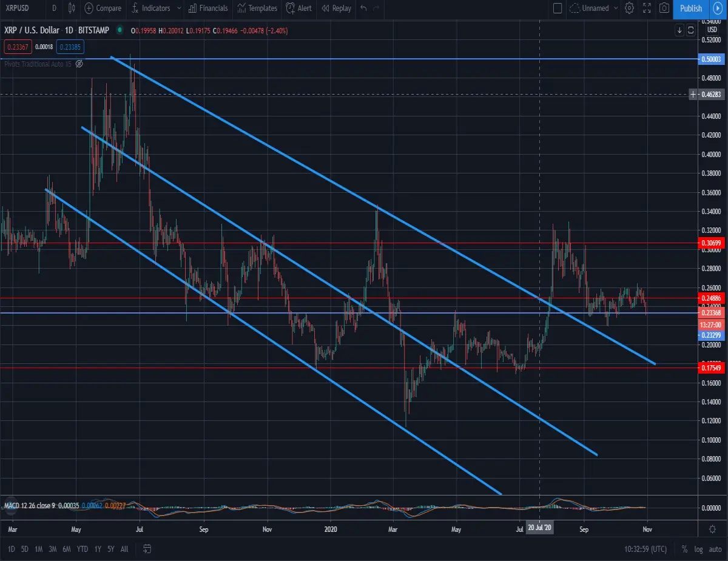728x561 pixels.
Task: Open the go to date calendar icon
Action: (147, 549)
